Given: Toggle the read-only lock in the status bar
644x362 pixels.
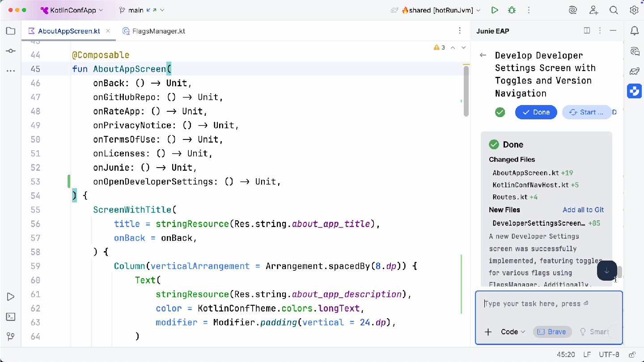Looking at the screenshot, I should 632,355.
